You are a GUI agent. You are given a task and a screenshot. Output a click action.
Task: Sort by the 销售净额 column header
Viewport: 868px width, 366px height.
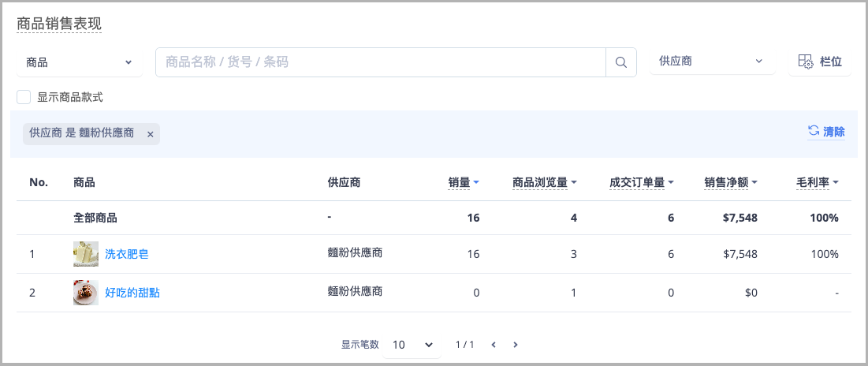point(731,182)
